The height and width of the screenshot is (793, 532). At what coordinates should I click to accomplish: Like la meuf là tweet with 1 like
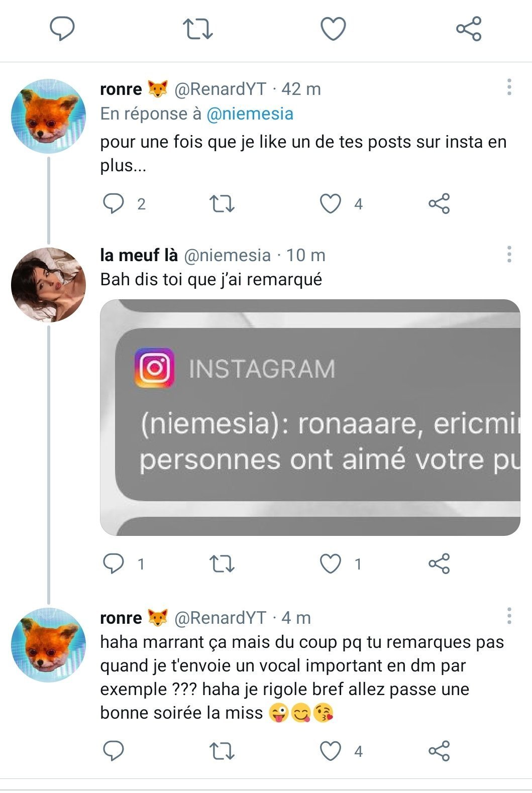(x=331, y=564)
